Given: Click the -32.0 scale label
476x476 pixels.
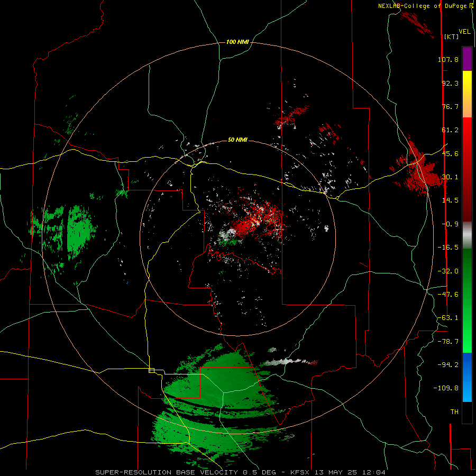Looking at the screenshot, I should (x=448, y=271).
